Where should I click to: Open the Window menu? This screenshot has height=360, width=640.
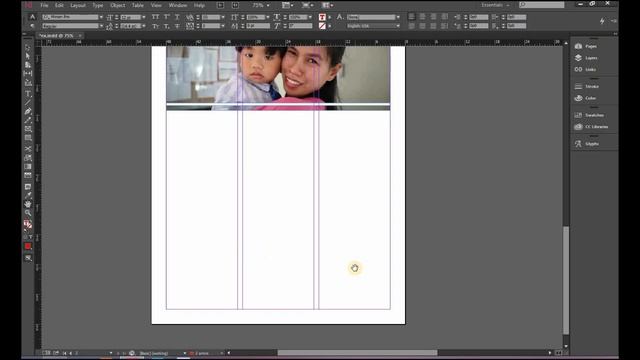tap(178, 5)
